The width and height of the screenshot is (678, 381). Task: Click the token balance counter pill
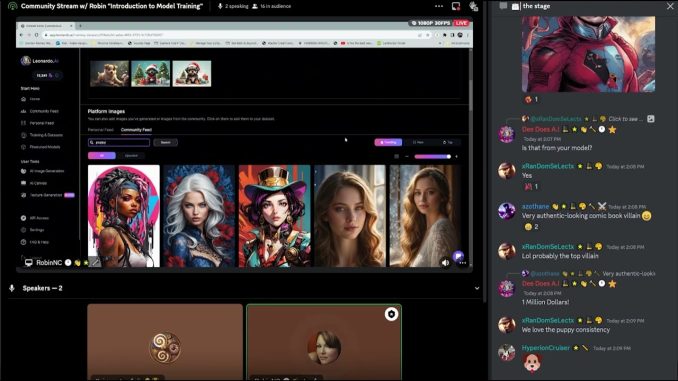point(47,75)
